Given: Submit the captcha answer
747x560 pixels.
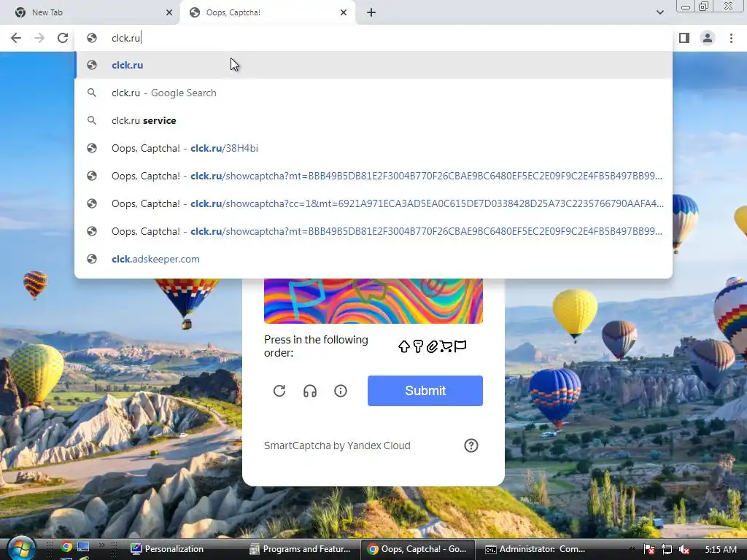Looking at the screenshot, I should [x=425, y=391].
